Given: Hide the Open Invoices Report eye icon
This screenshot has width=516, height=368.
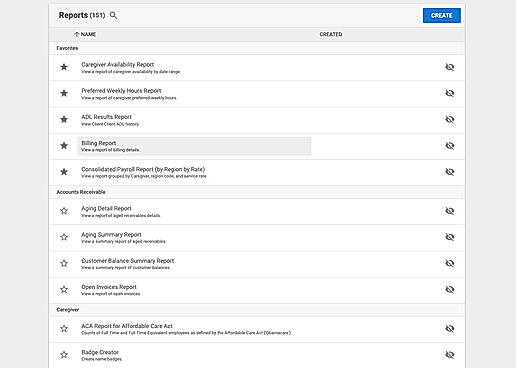Looking at the screenshot, I should pyautogui.click(x=450, y=289).
